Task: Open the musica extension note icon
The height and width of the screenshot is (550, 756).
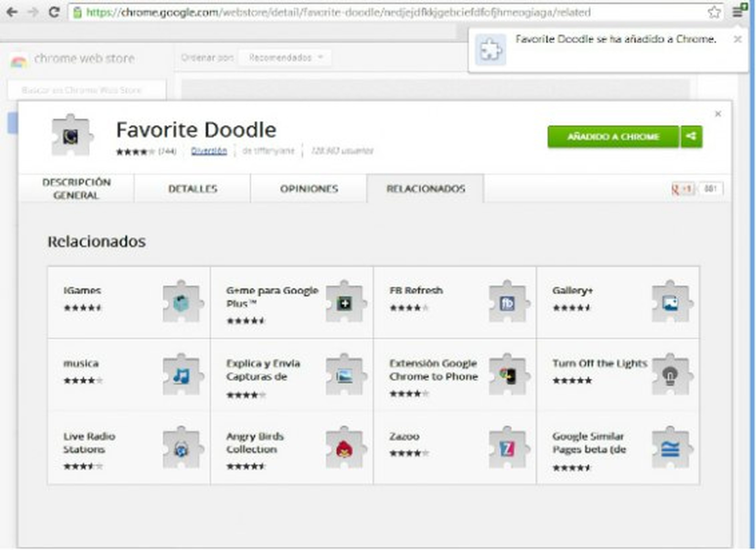Action: [181, 376]
